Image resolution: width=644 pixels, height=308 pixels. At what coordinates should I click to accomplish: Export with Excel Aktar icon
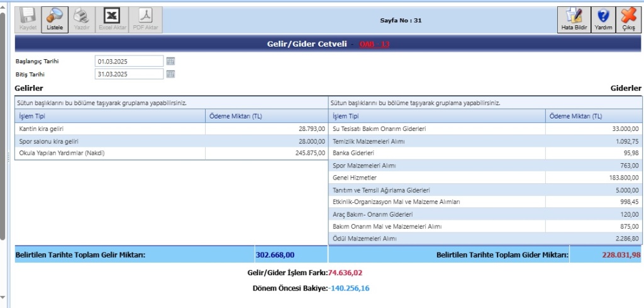(111, 16)
